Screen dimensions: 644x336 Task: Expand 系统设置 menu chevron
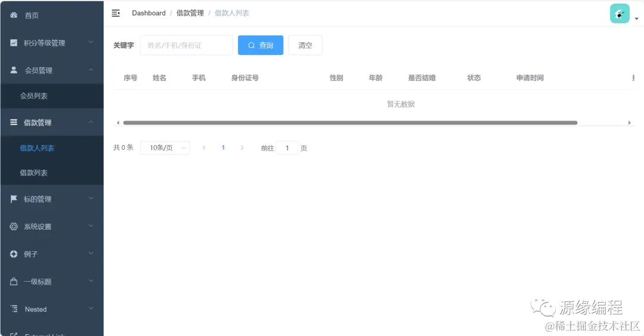[x=91, y=226]
